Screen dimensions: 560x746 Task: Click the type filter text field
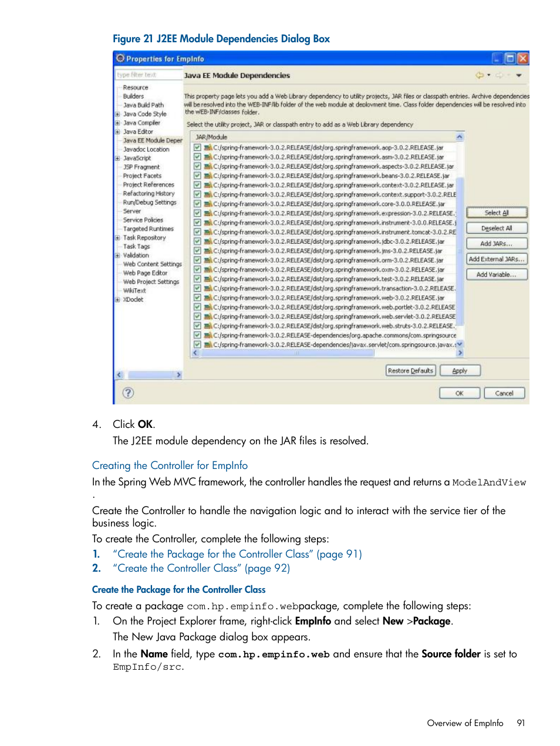tap(149, 75)
